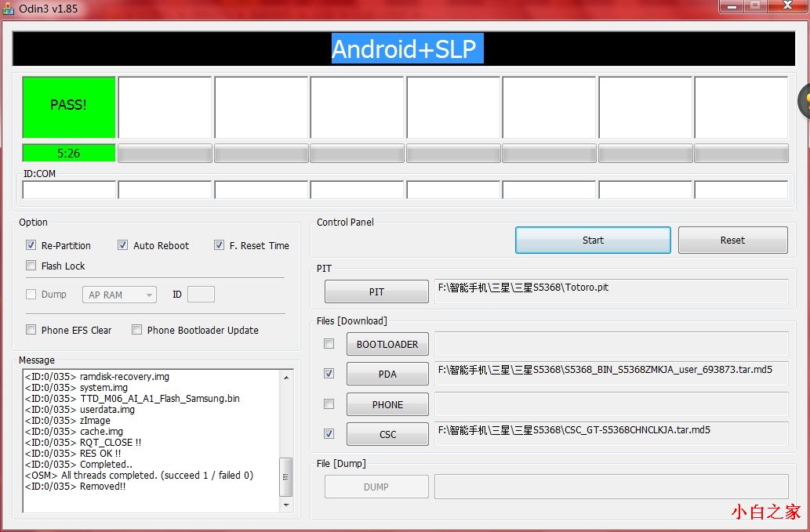Click the File Dump path field
810x532 pixels.
coord(612,487)
